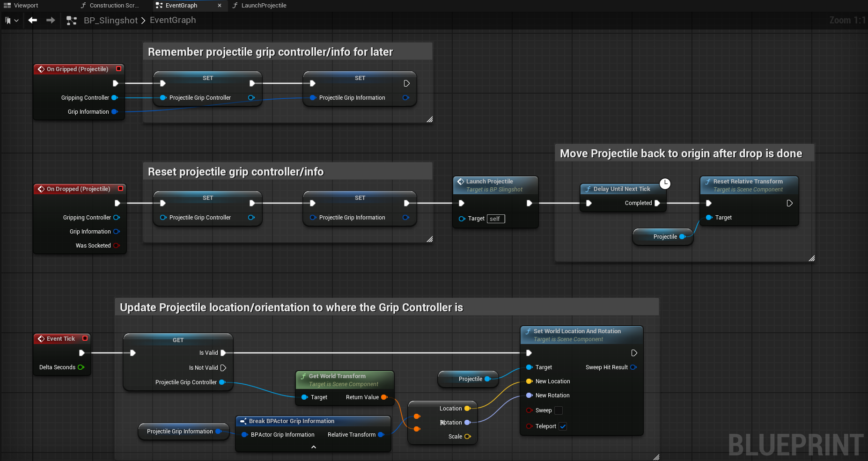Close the EventGraph tab
Viewport: 868px width, 461px height.
click(x=220, y=6)
